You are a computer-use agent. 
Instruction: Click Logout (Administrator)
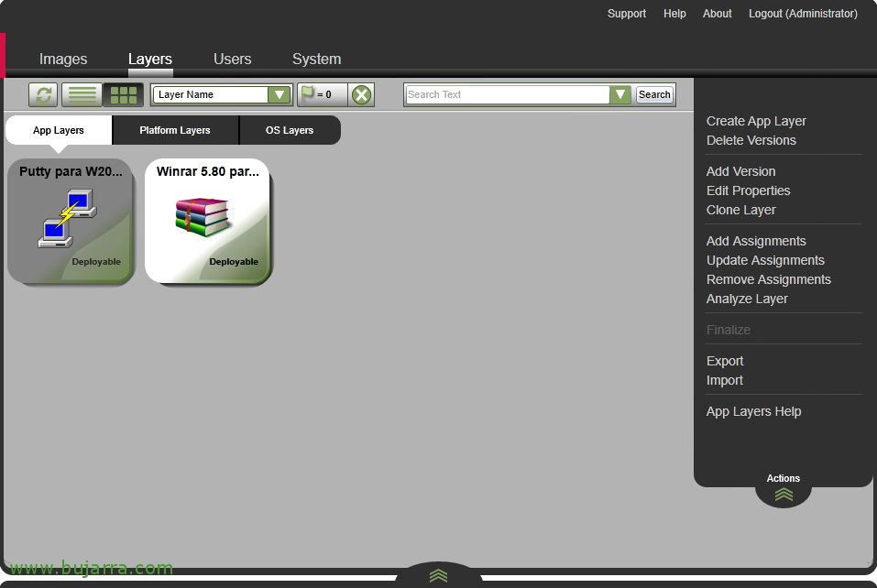(803, 14)
